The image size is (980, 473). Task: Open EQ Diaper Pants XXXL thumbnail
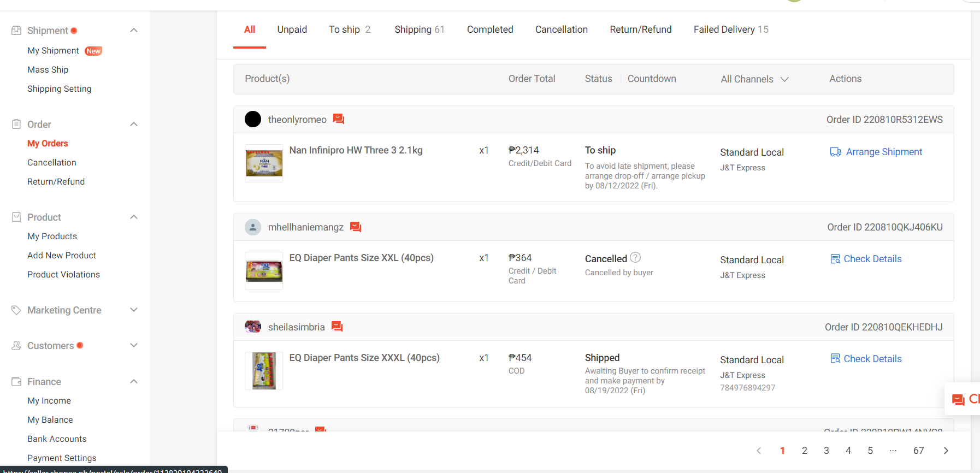(264, 371)
